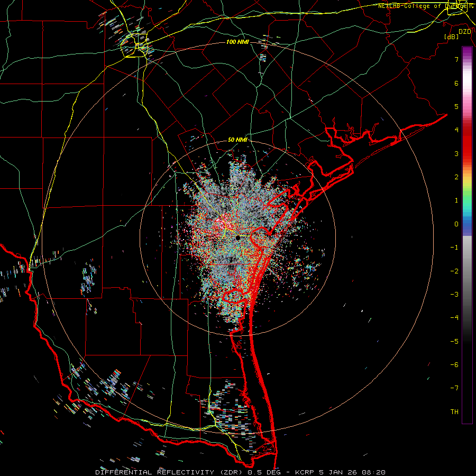Click the -5 value on the dB scale
476x476 pixels.
pyautogui.click(x=454, y=342)
